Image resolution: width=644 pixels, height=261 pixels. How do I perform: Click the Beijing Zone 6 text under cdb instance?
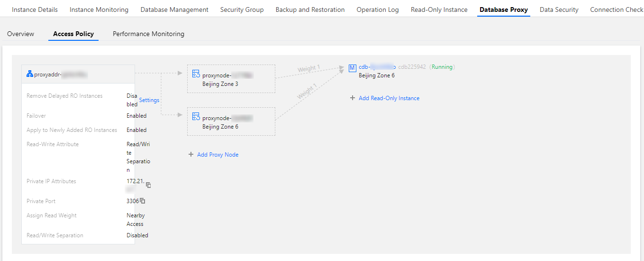(377, 75)
